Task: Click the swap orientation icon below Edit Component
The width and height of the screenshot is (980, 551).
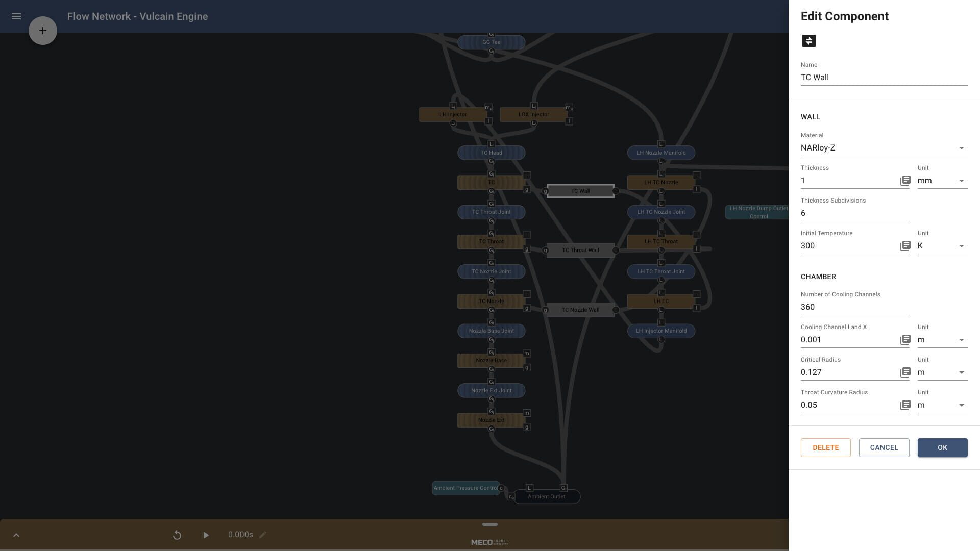Action: pyautogui.click(x=808, y=41)
